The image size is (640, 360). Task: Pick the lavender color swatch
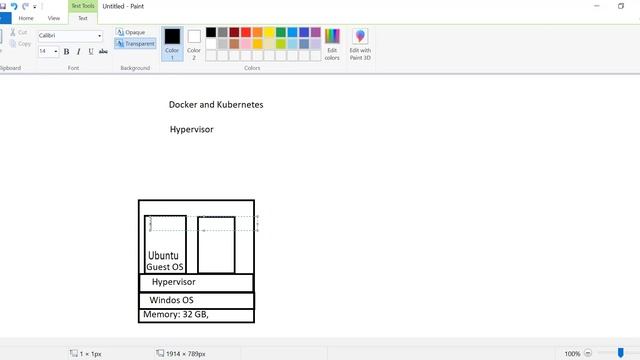[x=316, y=44]
